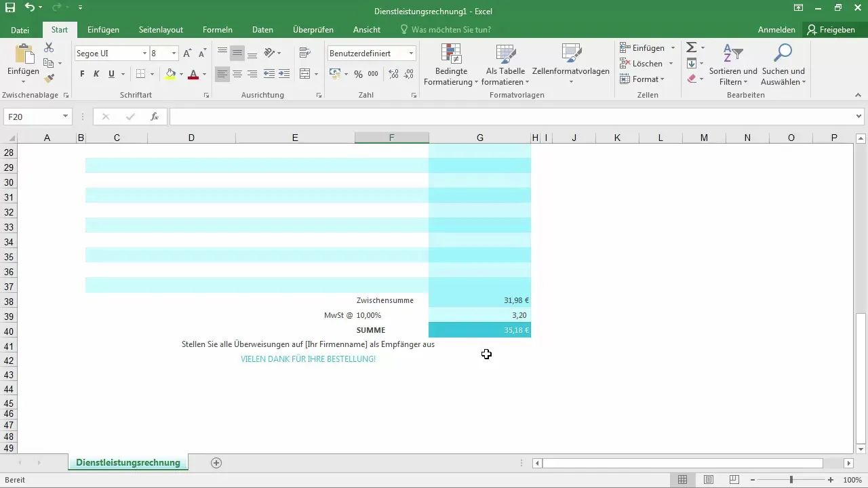This screenshot has height=488, width=868.
Task: Click the AutoSum sigma icon
Action: pyautogui.click(x=691, y=47)
